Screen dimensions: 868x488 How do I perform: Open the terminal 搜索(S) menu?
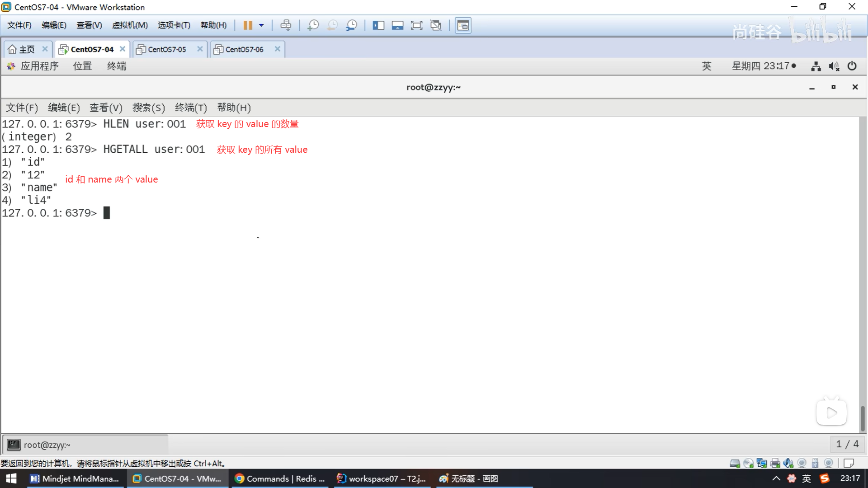click(x=148, y=108)
